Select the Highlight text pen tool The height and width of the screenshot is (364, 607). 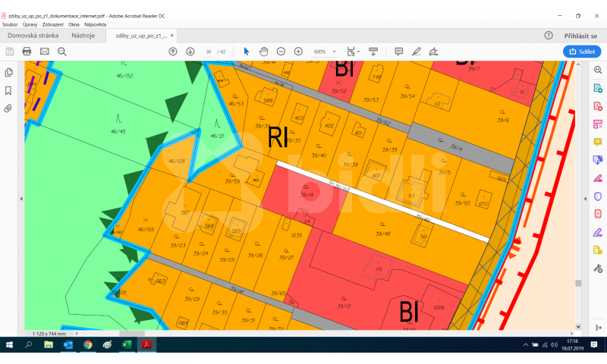tap(416, 52)
